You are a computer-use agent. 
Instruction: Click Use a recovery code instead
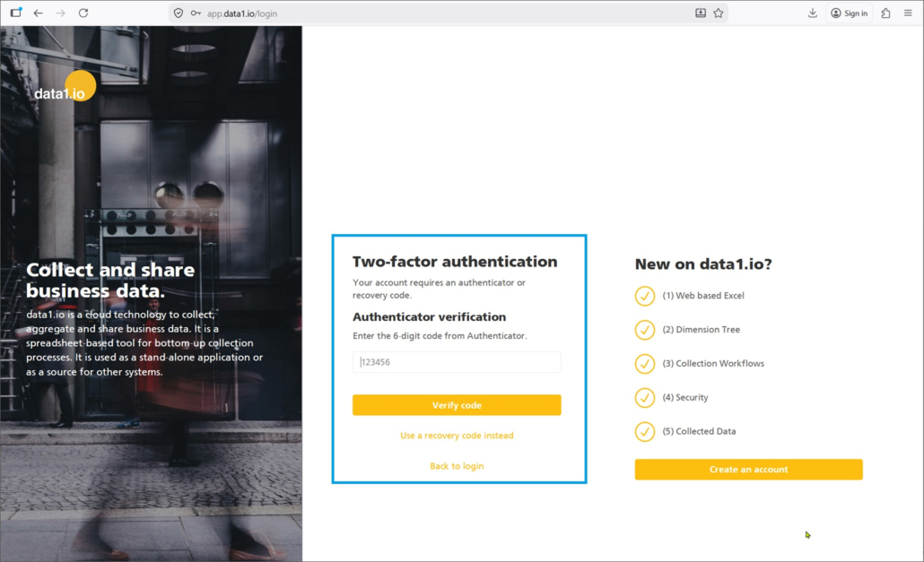pyautogui.click(x=457, y=436)
